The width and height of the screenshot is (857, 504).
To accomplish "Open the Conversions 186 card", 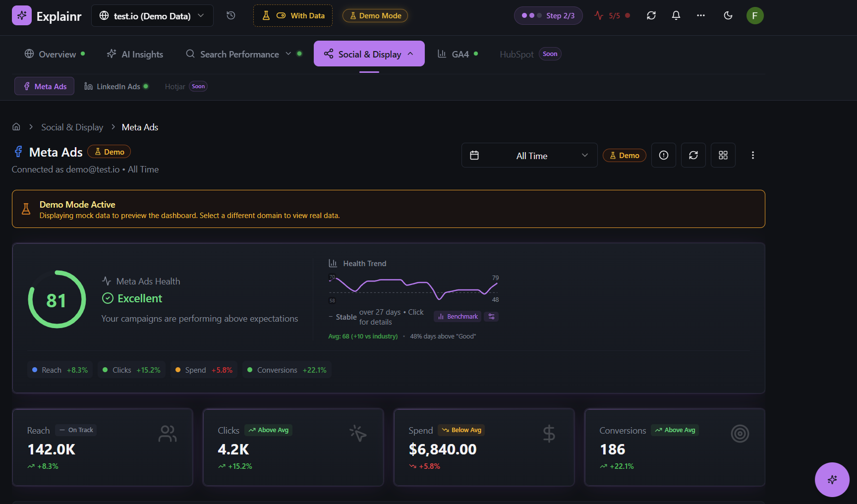I will coord(675,448).
